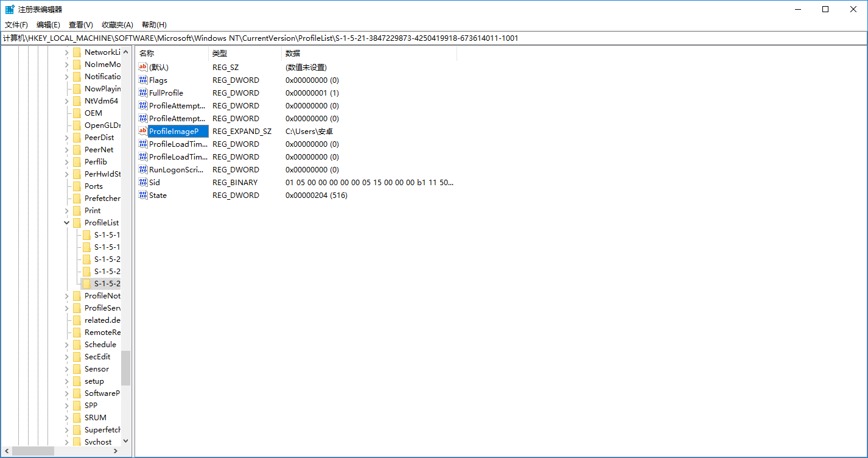Click the data value C:\Users\安卓
The height and width of the screenshot is (458, 868).
309,131
